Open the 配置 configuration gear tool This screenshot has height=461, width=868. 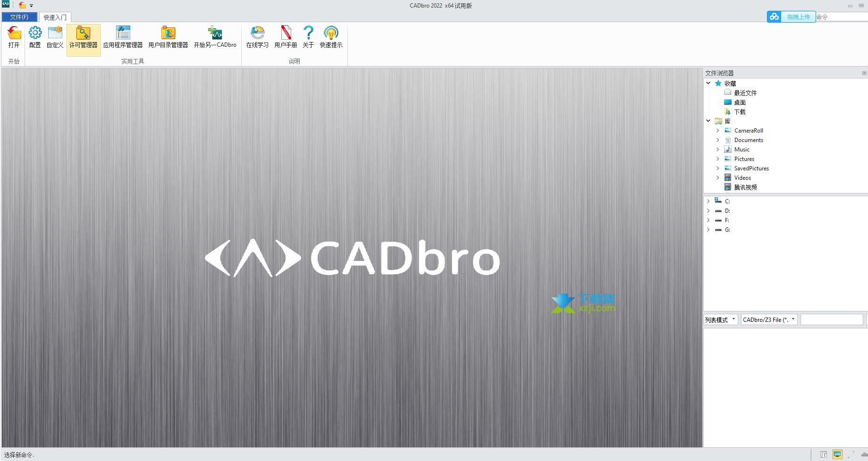(35, 37)
